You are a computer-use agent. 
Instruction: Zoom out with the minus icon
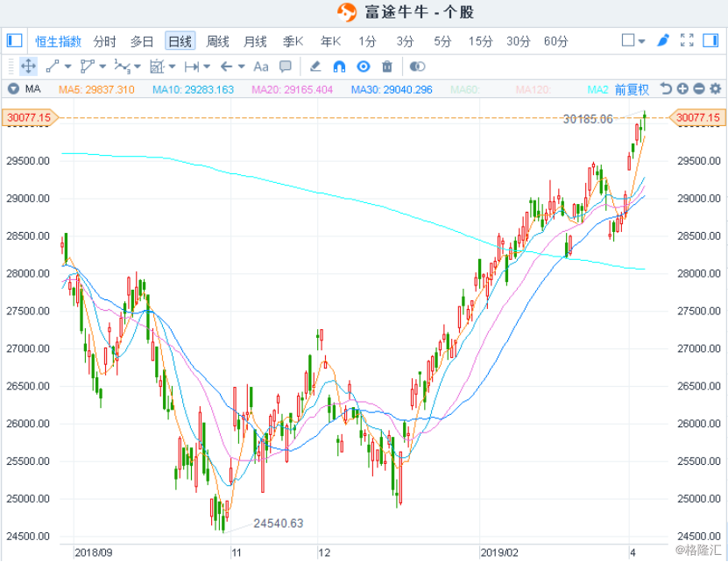(x=699, y=88)
